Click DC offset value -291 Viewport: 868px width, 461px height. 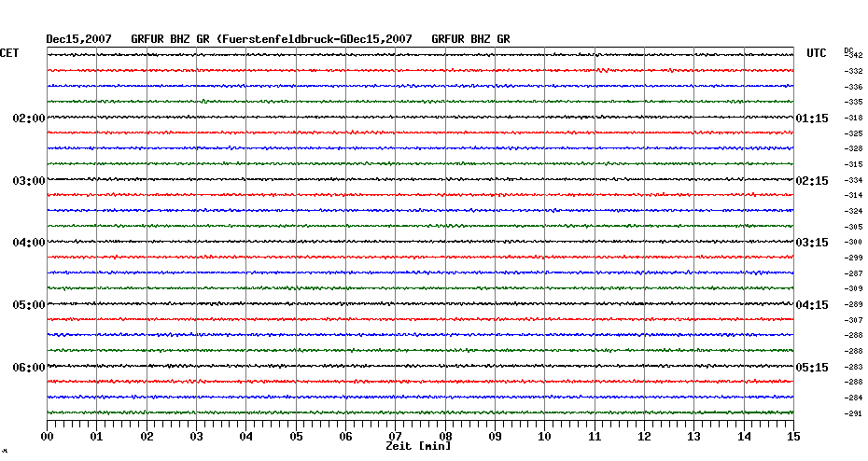pyautogui.click(x=853, y=414)
